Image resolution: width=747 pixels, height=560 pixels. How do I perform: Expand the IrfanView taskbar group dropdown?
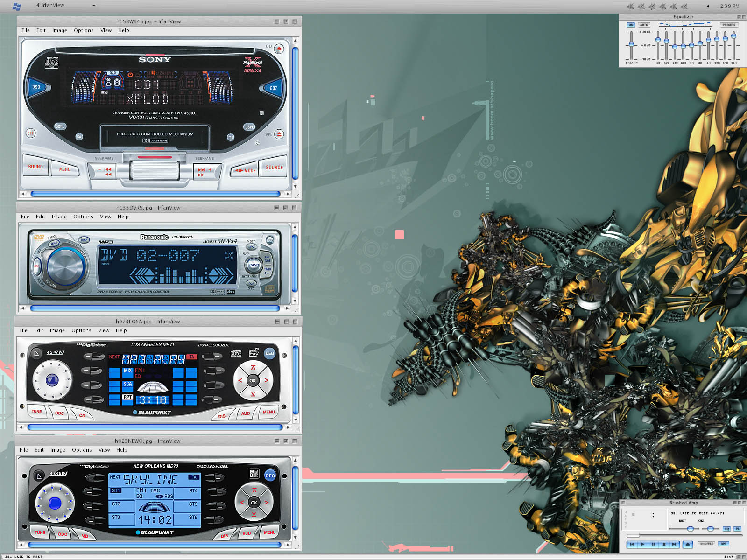(x=94, y=6)
